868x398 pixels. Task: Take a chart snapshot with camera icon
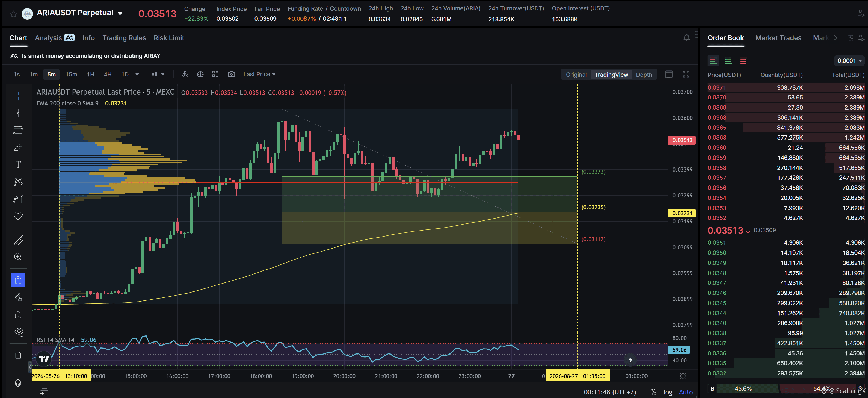[231, 74]
